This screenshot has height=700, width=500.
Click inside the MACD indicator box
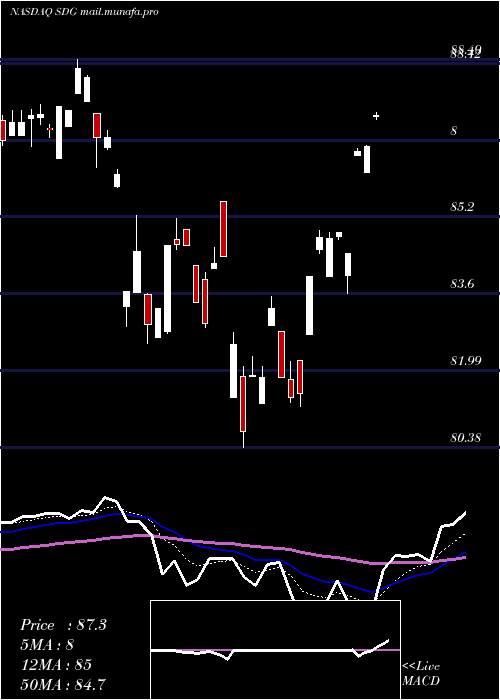point(275,650)
